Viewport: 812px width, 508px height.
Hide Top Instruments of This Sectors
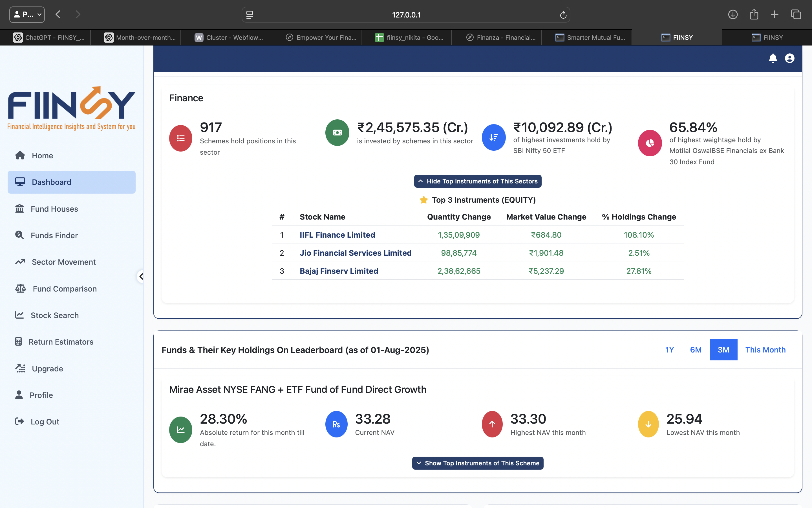click(477, 181)
